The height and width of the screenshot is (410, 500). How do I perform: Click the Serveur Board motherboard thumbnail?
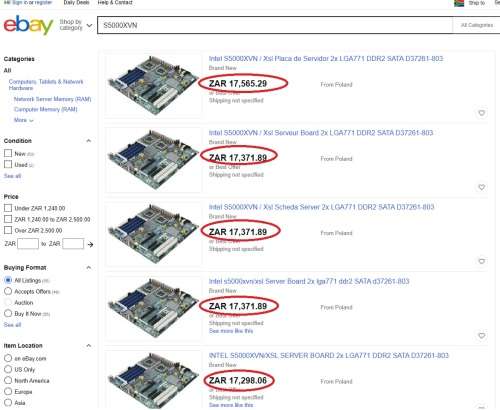(153, 160)
